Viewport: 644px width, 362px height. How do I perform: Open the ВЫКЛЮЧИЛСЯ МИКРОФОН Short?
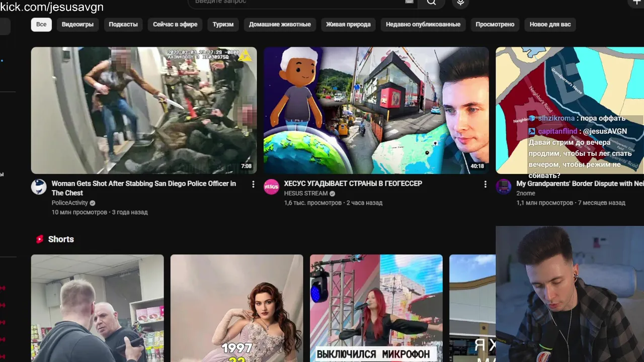click(376, 308)
